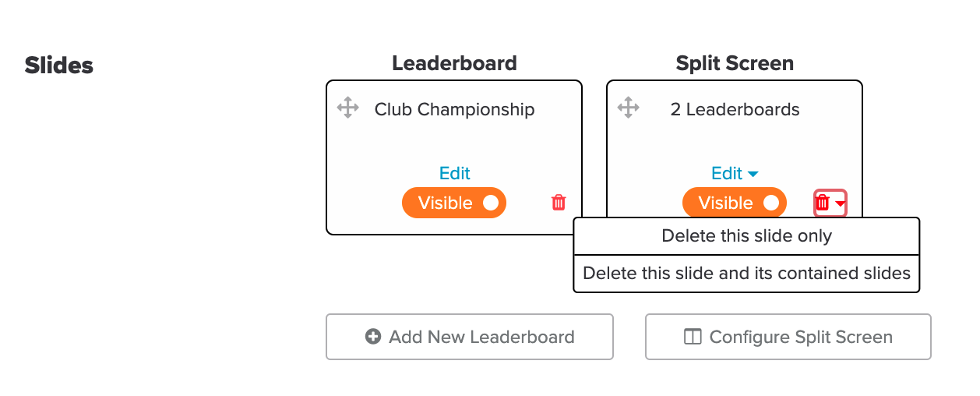Click the Add New Leaderboard button

470,337
